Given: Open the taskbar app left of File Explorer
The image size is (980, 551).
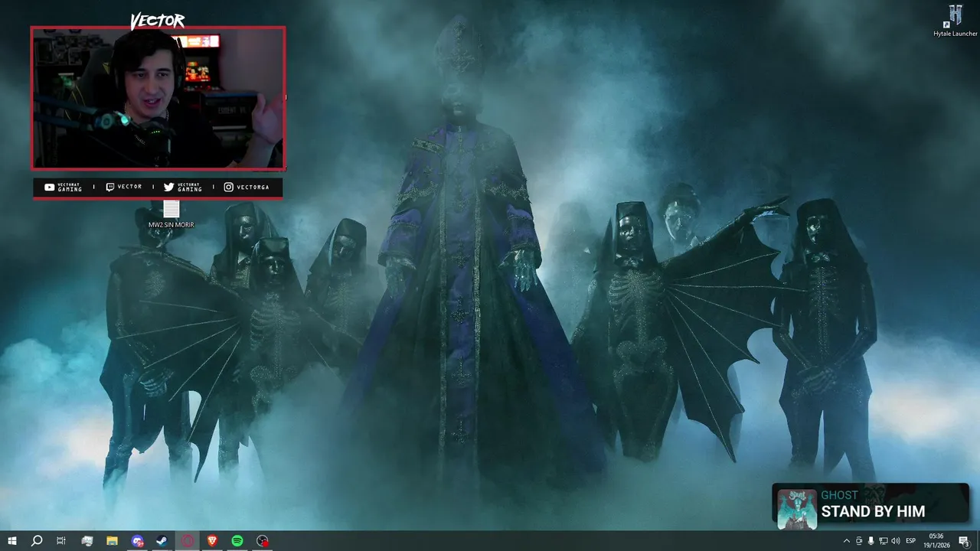Looking at the screenshot, I should (87, 541).
